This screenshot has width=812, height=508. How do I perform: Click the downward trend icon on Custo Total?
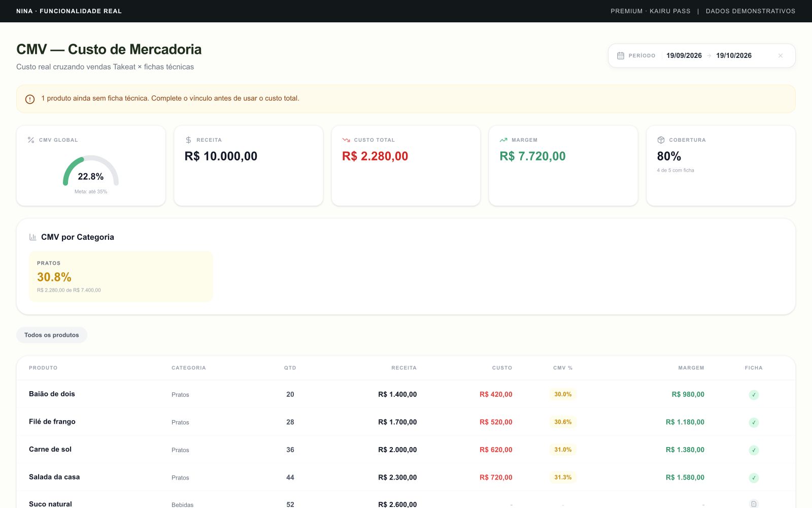(x=346, y=140)
